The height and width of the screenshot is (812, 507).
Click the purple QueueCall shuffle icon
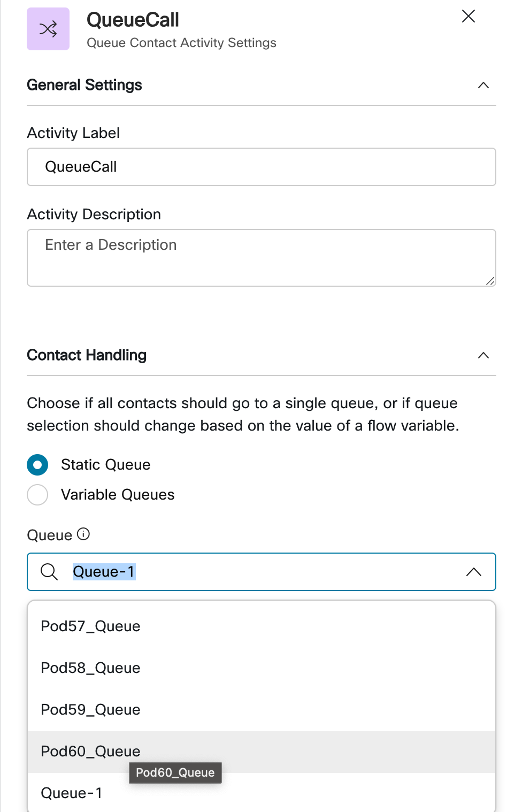48,29
